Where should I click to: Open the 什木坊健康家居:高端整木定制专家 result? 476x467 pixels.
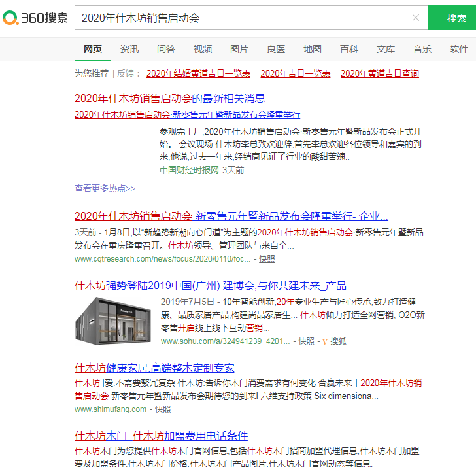154,368
